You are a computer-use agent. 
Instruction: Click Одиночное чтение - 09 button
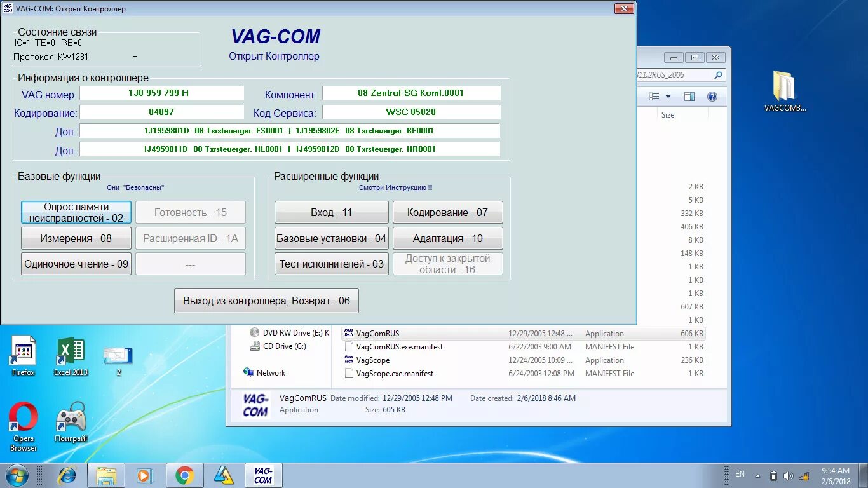click(76, 264)
